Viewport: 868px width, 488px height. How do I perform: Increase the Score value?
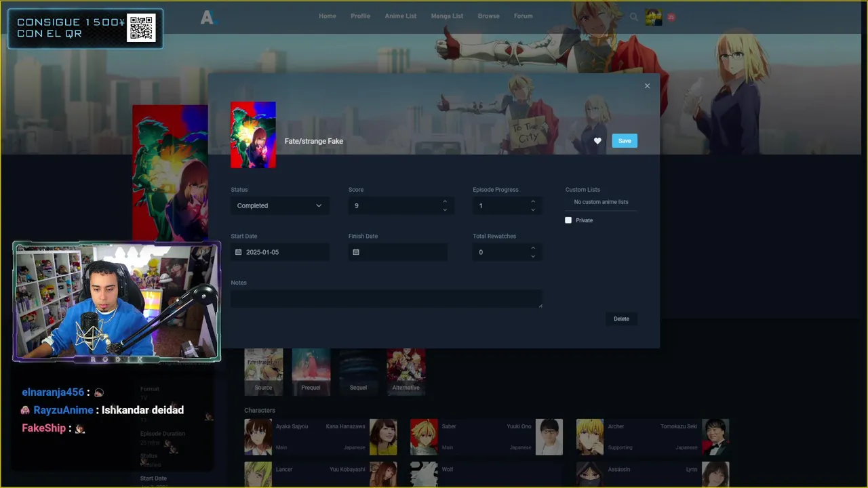coord(445,201)
